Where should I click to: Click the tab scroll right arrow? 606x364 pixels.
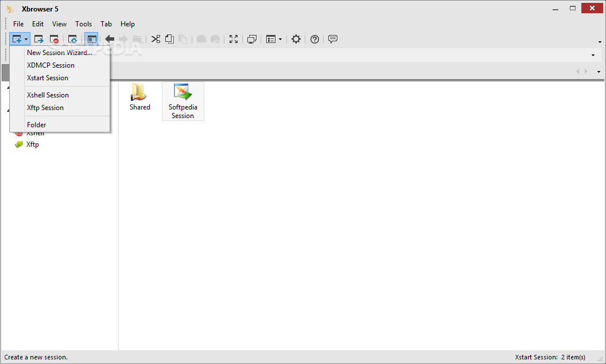coord(586,72)
